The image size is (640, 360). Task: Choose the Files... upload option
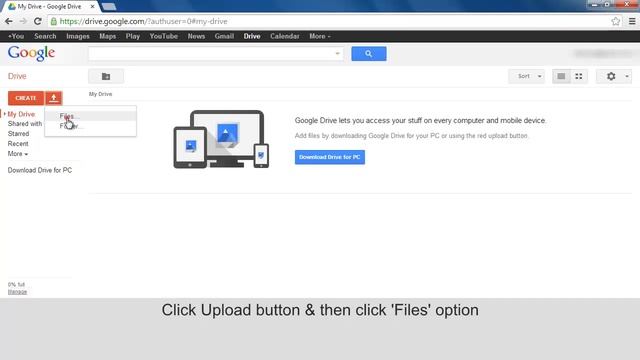[90, 116]
